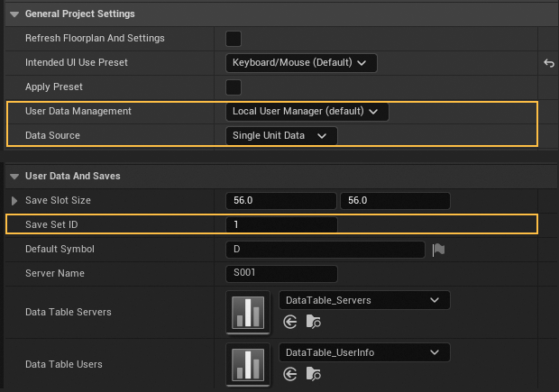Toggle the Apply Preset checkbox
The image size is (559, 392).
tap(233, 87)
